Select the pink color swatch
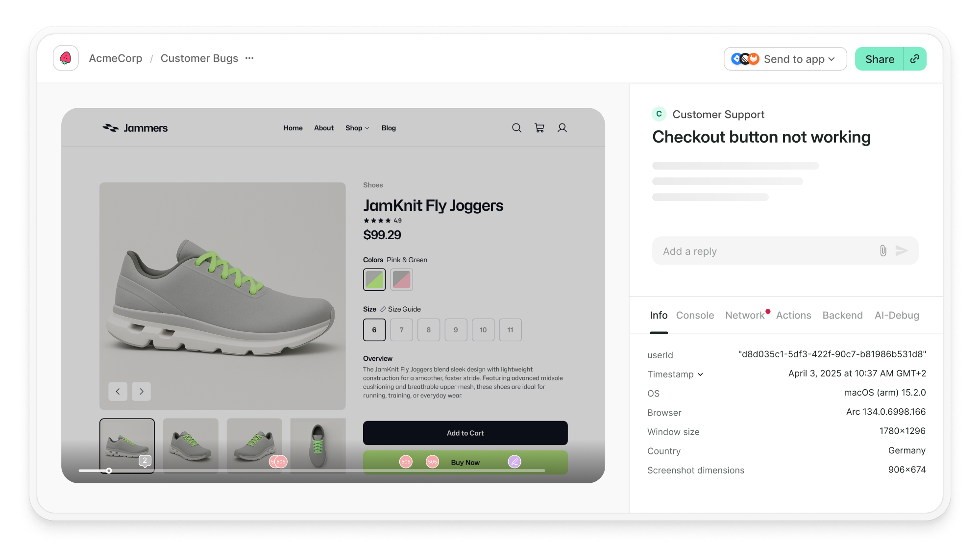The width and height of the screenshot is (980, 547). pos(401,280)
